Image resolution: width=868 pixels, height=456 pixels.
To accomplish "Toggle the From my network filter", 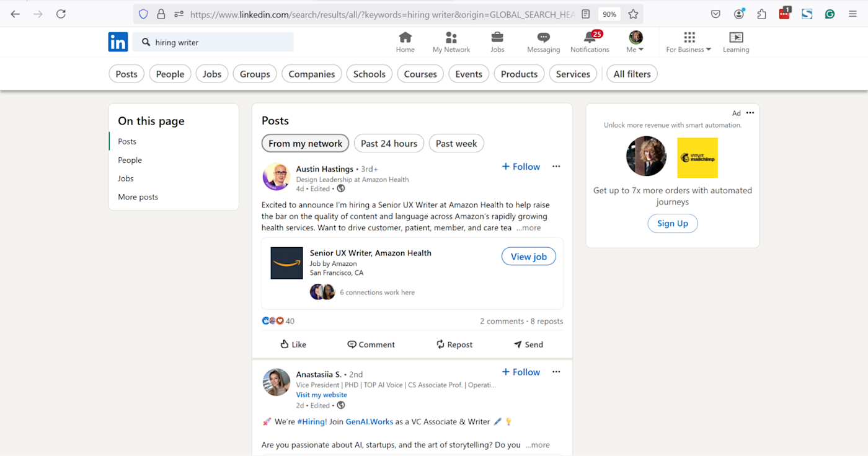I will pos(305,143).
